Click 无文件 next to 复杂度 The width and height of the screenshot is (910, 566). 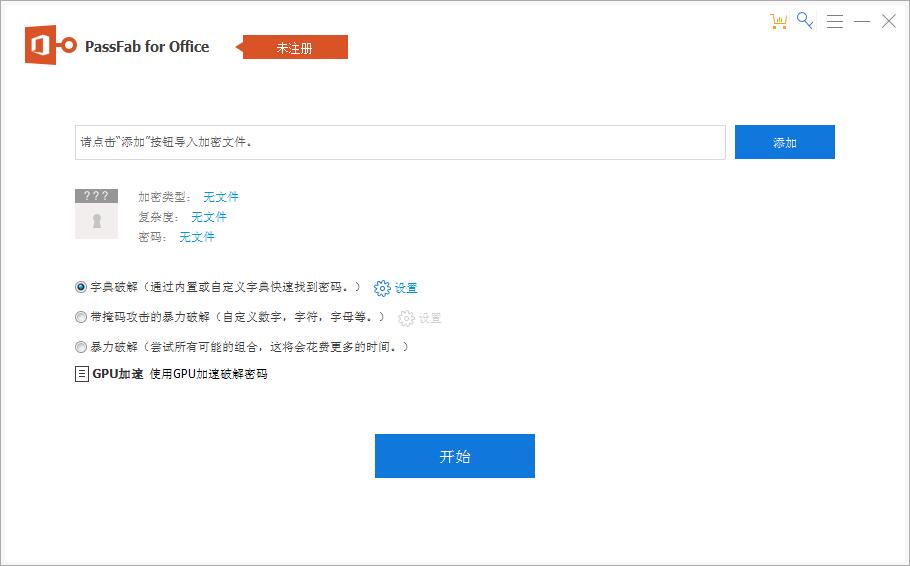coord(209,217)
